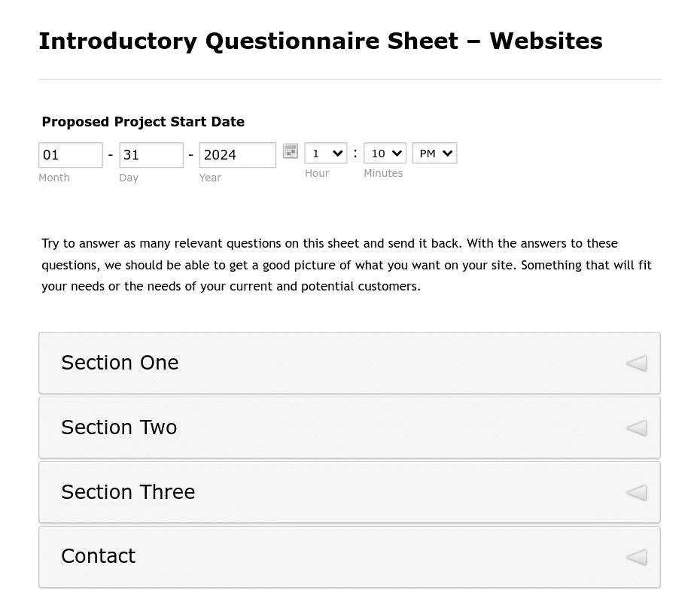This screenshot has width=700, height=590.
Task: Expand the Section One panel
Action: click(x=349, y=363)
